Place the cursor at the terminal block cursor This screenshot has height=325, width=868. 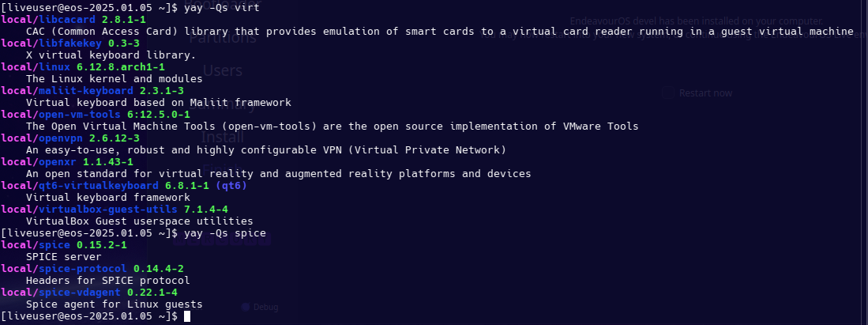coord(187,316)
